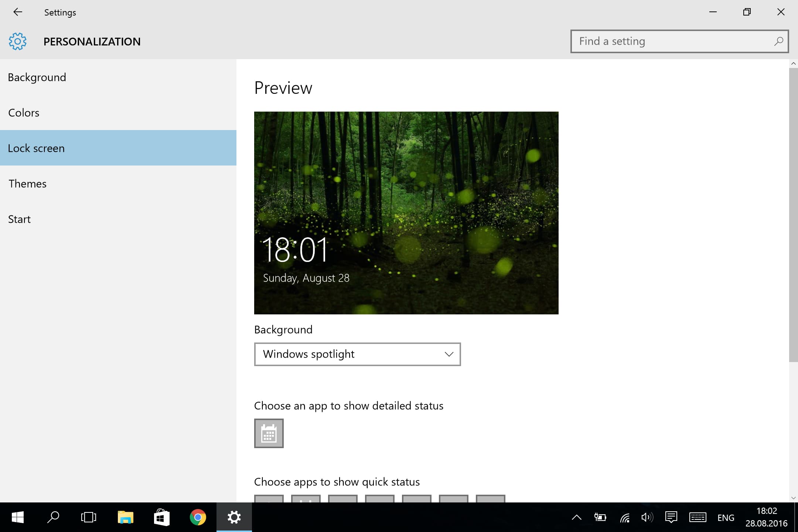Open the Wi-Fi network flyout
Viewport: 798px width, 532px height.
coord(625,518)
